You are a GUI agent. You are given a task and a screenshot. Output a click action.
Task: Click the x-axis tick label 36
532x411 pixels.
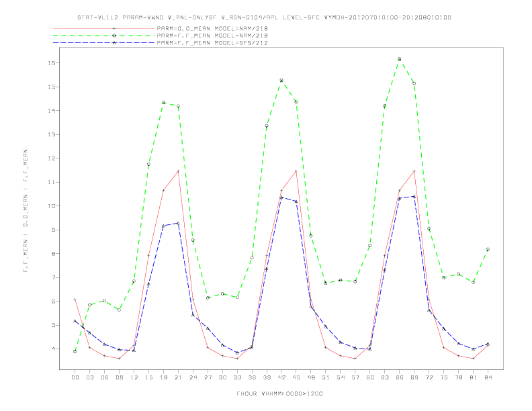click(x=252, y=377)
